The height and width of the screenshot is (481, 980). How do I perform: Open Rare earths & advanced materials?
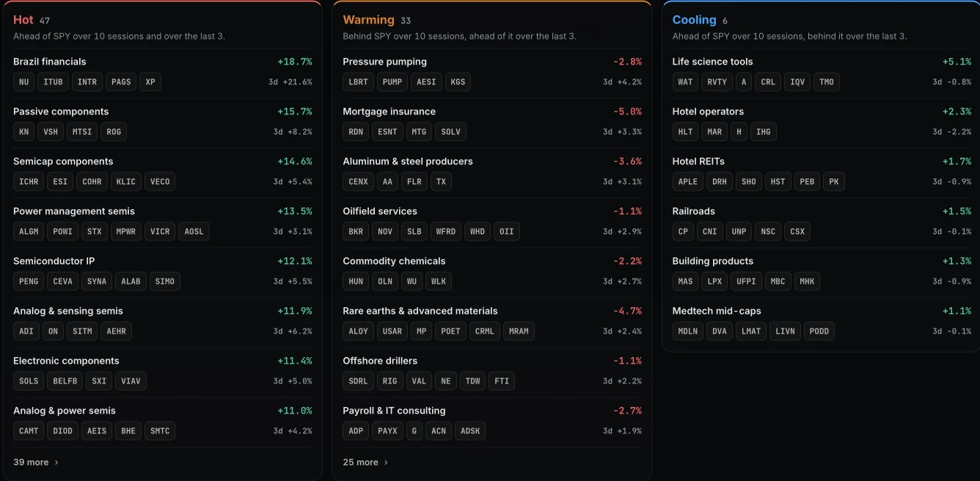[x=420, y=311]
